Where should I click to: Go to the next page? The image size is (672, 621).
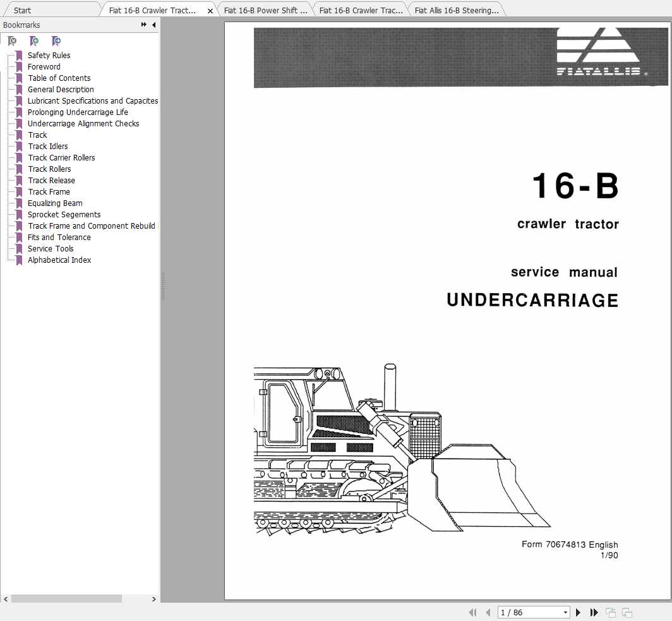point(578,612)
